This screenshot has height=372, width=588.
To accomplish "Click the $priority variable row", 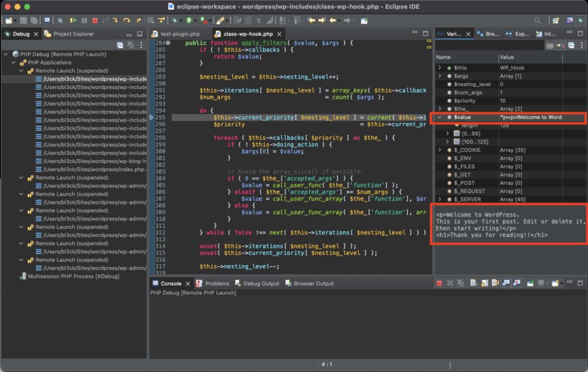I will coord(510,100).
